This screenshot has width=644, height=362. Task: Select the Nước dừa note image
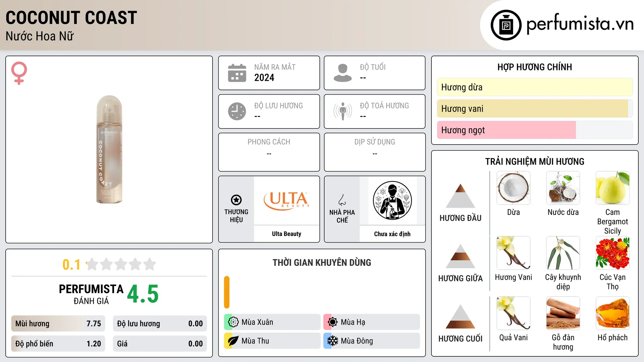point(563,188)
